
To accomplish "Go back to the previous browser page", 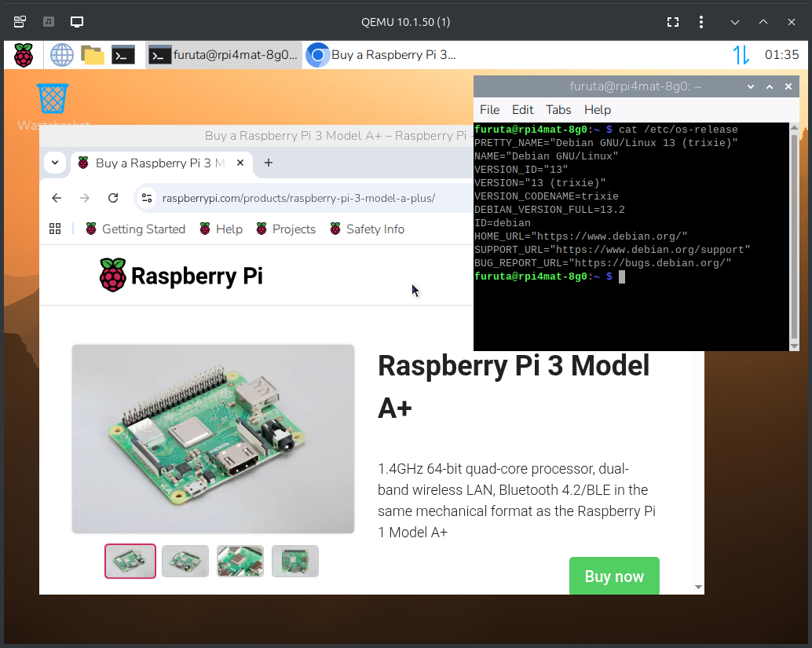I will pyautogui.click(x=57, y=198).
